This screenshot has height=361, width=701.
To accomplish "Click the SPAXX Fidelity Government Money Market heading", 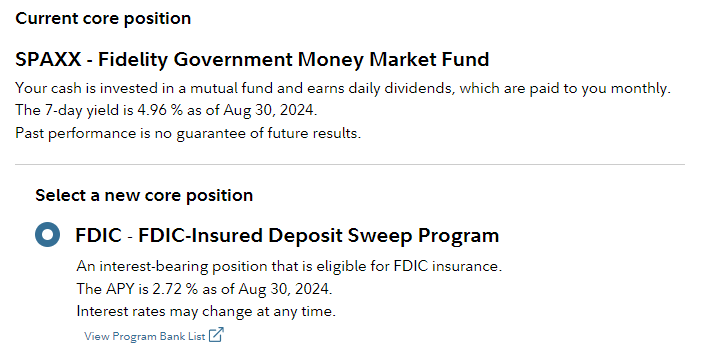I will coord(252,59).
